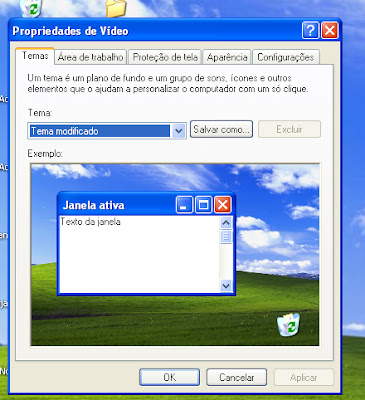Click the Tema modificado combo box field
The image size is (365, 400).
pos(107,131)
